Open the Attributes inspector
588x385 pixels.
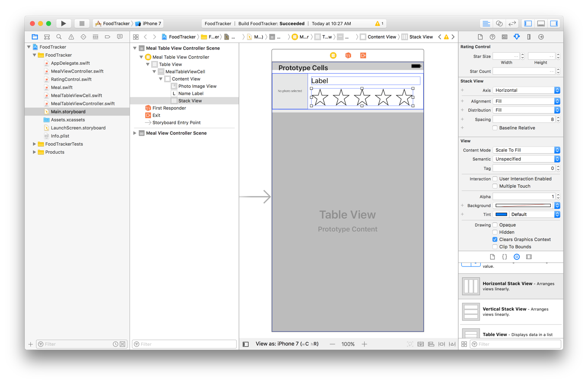(x=516, y=37)
